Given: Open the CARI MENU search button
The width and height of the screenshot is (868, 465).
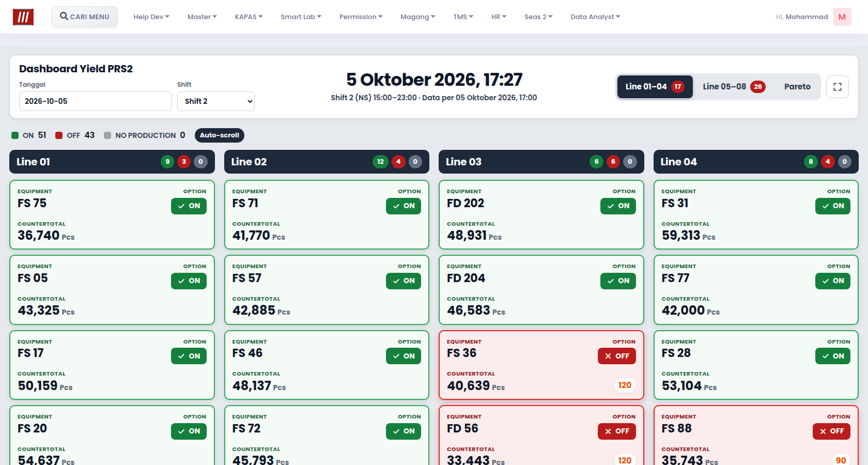Looking at the screenshot, I should point(85,17).
